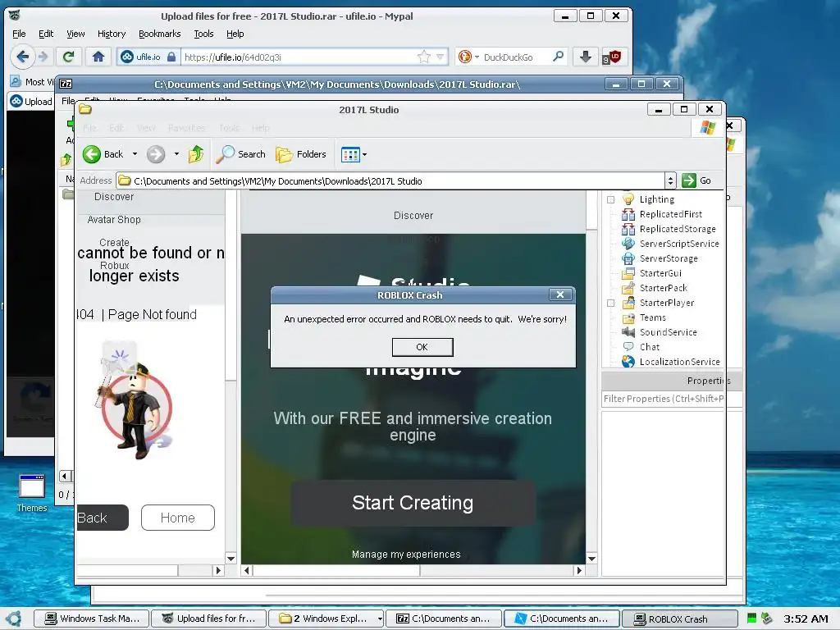Open Manage my experiences link
This screenshot has width=840, height=630.
point(406,555)
